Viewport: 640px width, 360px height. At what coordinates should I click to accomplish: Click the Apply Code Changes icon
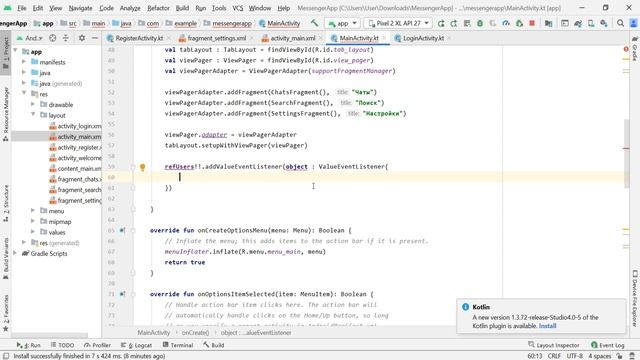(x=467, y=23)
